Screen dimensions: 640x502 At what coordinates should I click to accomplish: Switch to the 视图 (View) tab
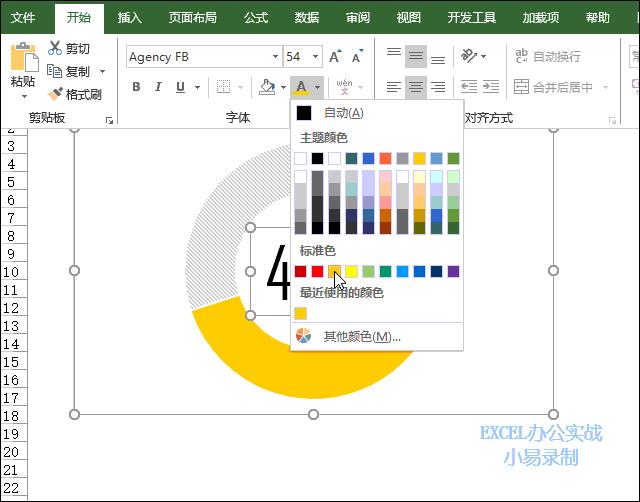[x=408, y=17]
